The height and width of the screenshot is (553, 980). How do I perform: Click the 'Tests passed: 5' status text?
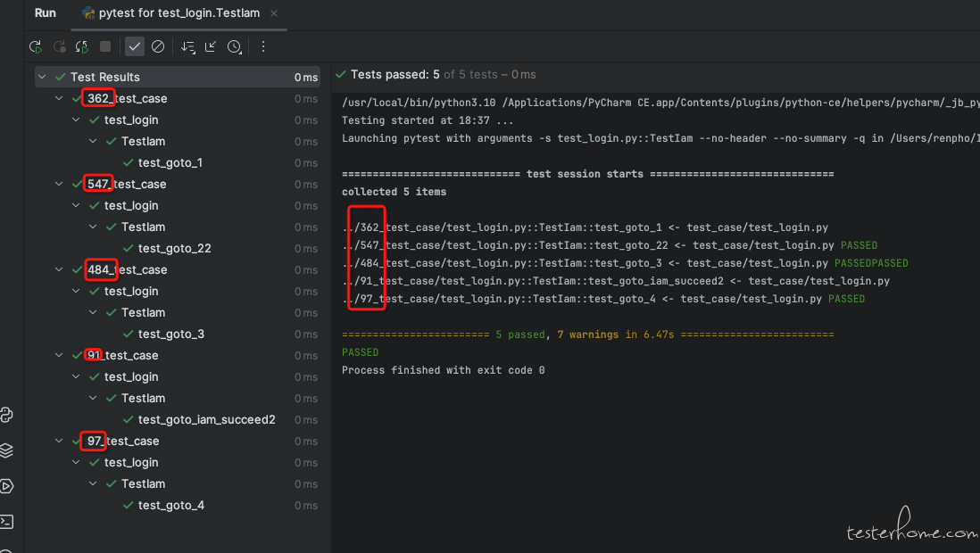point(395,74)
